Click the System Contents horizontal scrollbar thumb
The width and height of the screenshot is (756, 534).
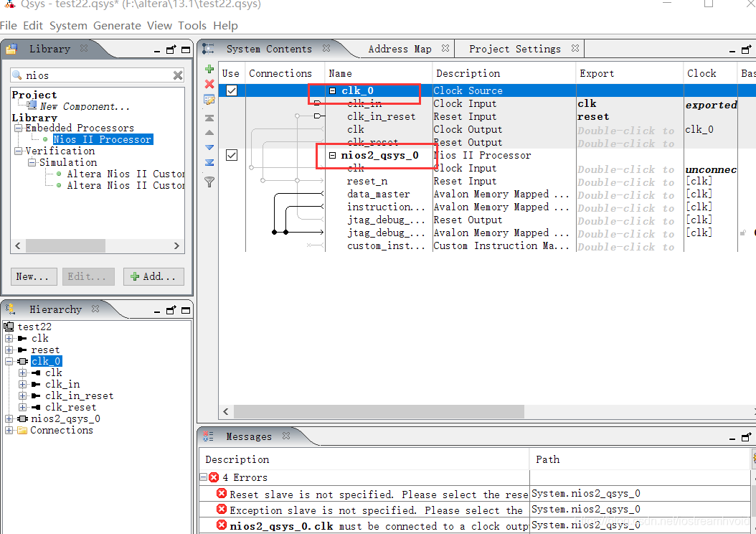click(379, 411)
